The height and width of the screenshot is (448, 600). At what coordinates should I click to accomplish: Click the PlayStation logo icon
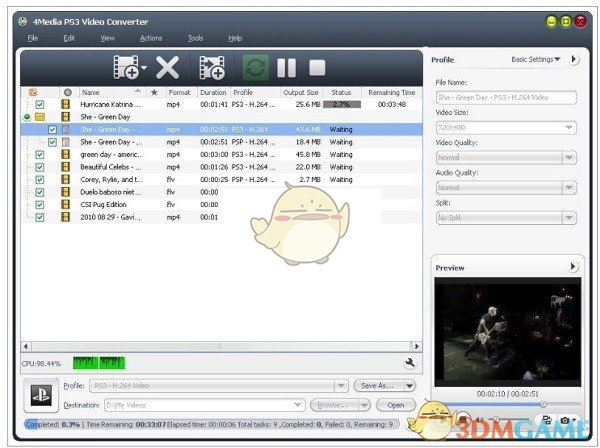tap(41, 396)
